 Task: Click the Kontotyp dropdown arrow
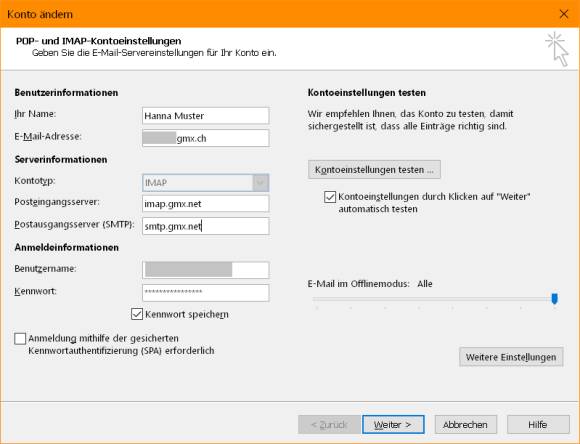coord(260,183)
